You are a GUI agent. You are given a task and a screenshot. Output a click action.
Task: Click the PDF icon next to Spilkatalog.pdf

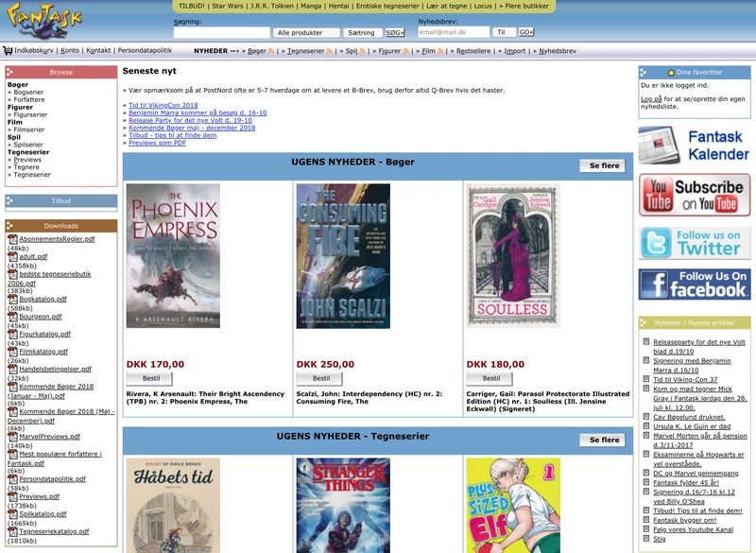coord(12,514)
